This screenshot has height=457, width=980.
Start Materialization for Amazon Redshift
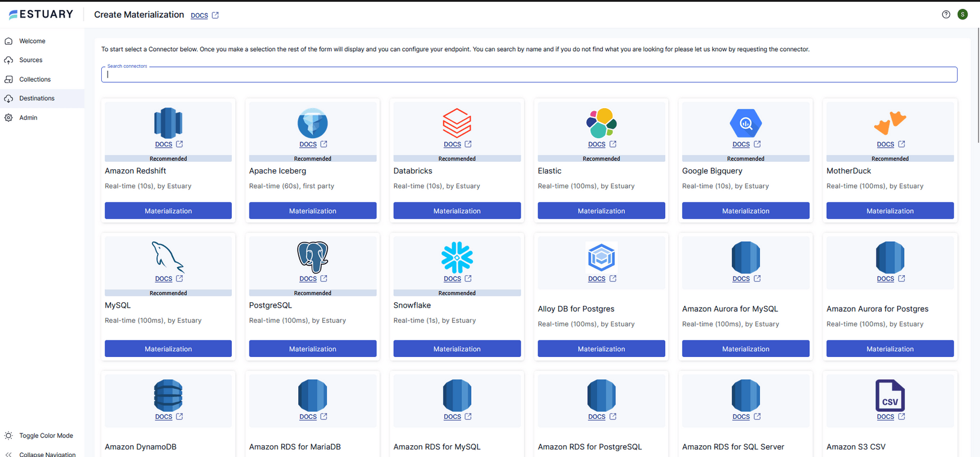click(x=168, y=211)
